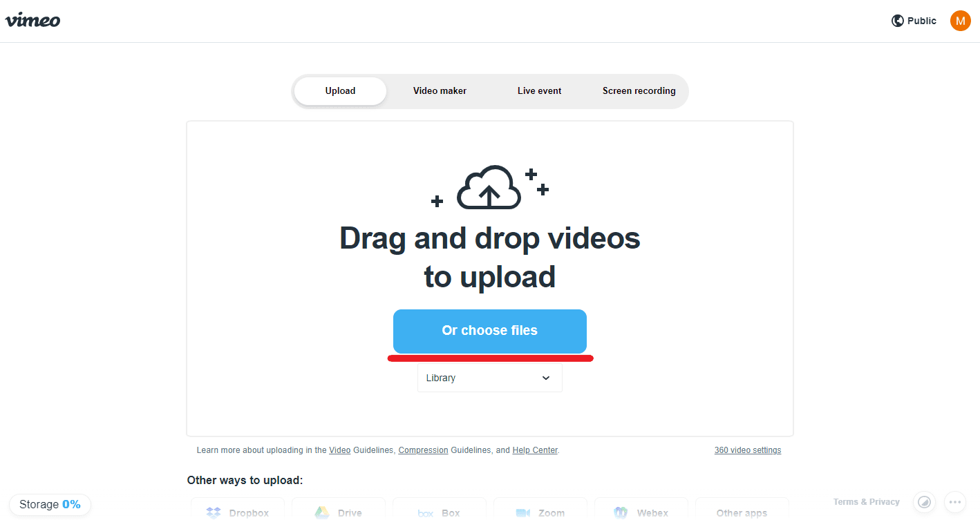The height and width of the screenshot is (520, 980).
Task: Open the three-dots more menu
Action: tap(954, 502)
